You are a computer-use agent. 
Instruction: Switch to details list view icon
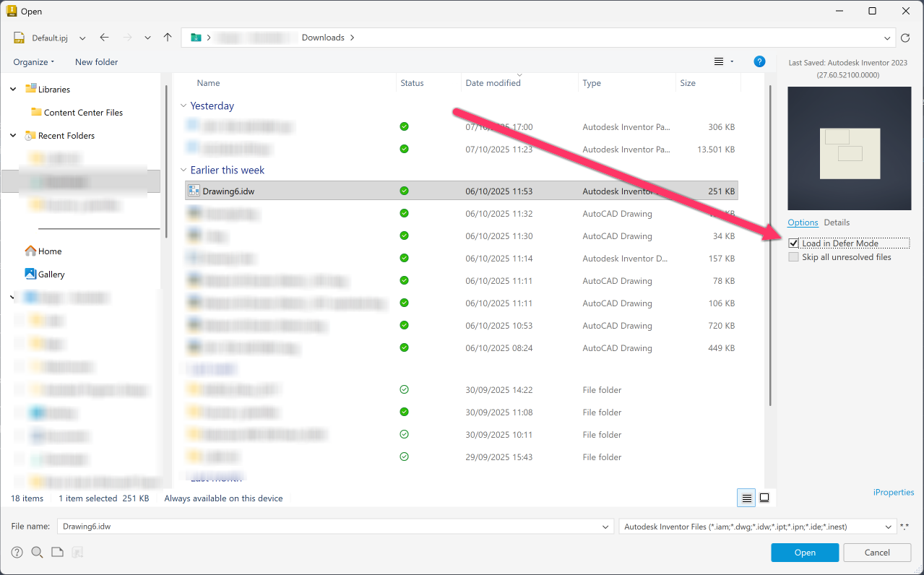(746, 498)
